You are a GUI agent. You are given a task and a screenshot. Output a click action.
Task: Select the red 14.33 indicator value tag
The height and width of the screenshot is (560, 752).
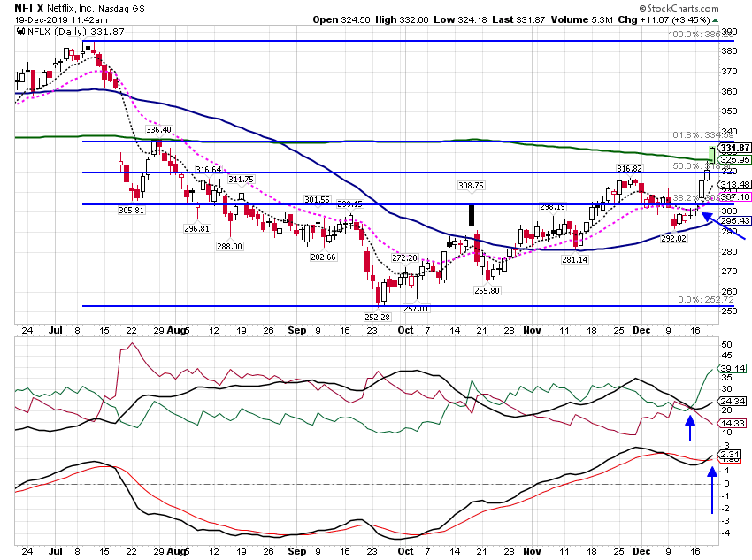coord(733,424)
